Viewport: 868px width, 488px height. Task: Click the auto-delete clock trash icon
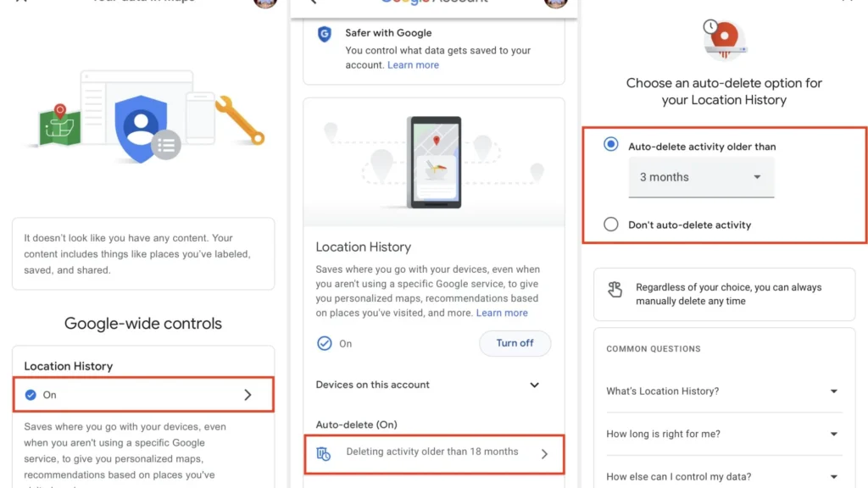[324, 453]
